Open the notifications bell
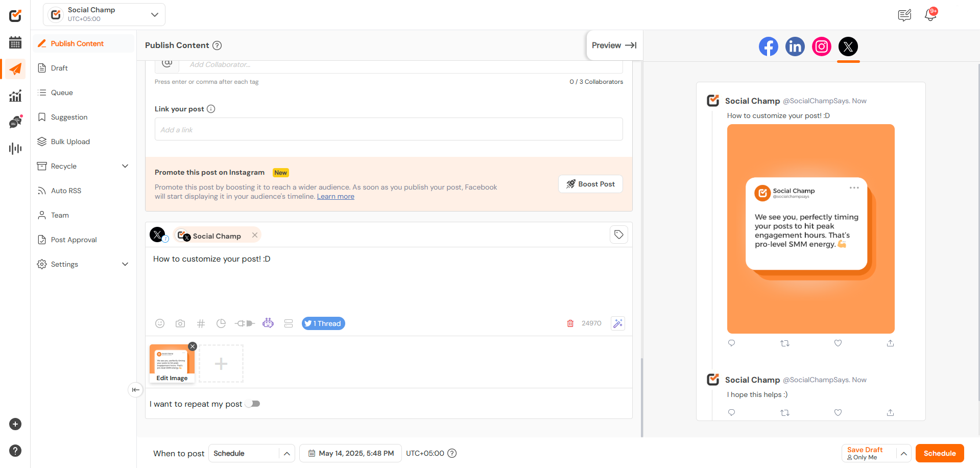Image resolution: width=980 pixels, height=468 pixels. pyautogui.click(x=930, y=15)
